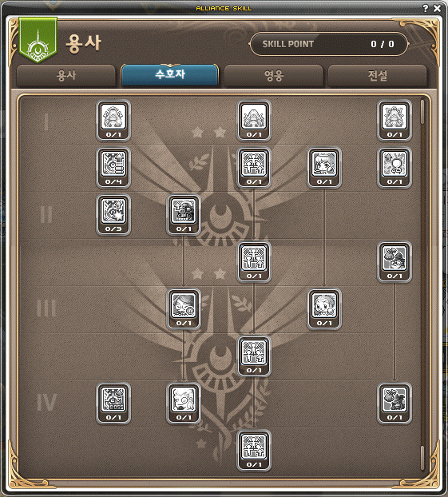Click the top-right goddess skill icon

(x=394, y=121)
